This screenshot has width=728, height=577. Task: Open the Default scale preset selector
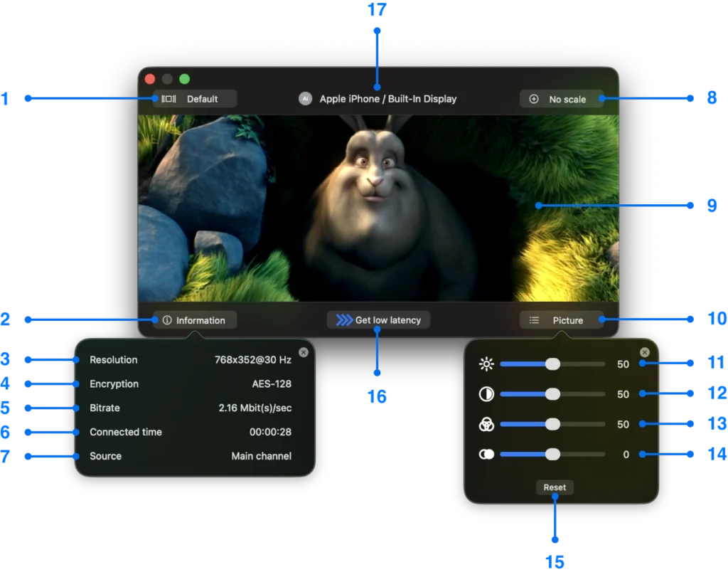pos(196,98)
